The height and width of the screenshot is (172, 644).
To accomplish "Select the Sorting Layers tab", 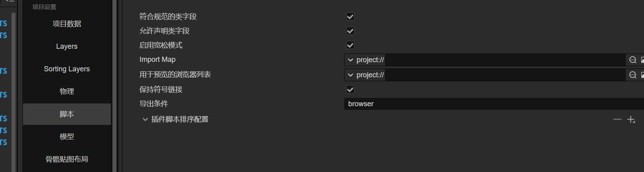I will (x=67, y=69).
